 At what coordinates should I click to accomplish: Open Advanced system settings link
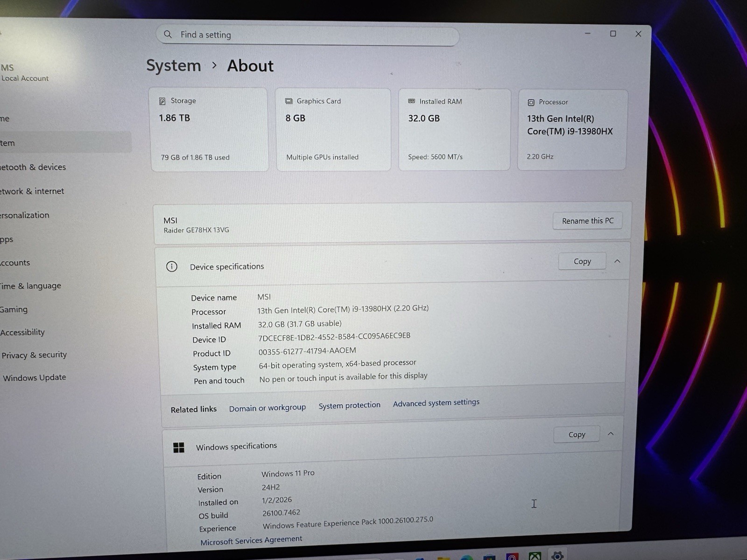(x=436, y=403)
